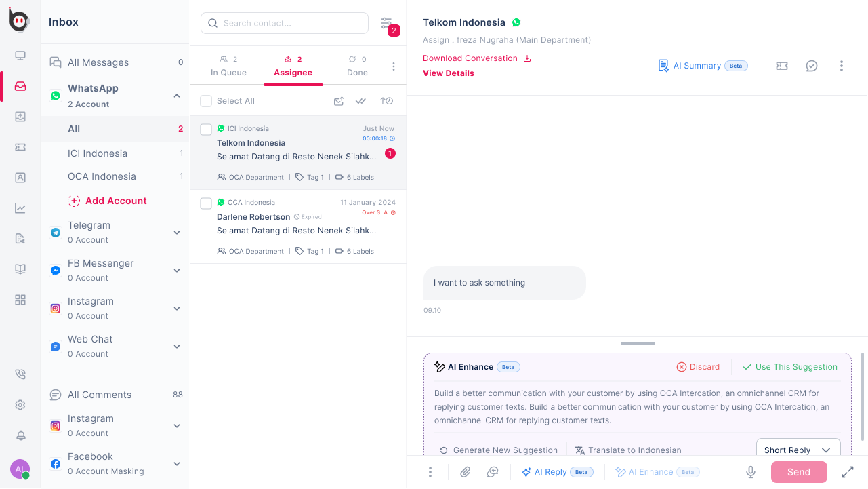The width and height of the screenshot is (868, 489).
Task: Open the knowledge book sidebar icon
Action: tap(20, 269)
